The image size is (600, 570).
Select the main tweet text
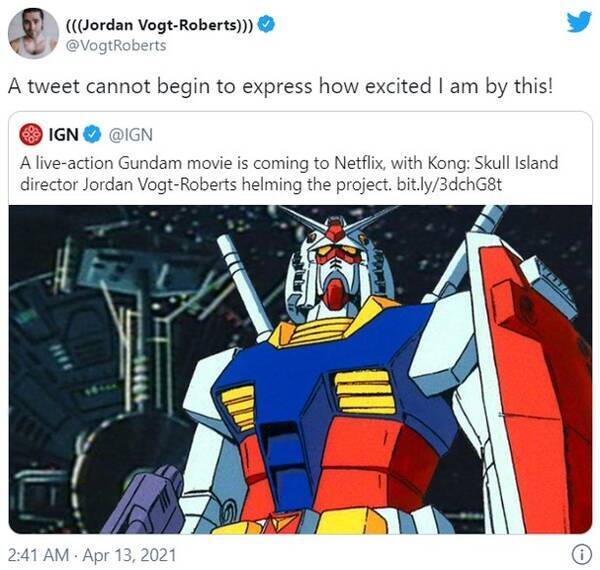280,86
